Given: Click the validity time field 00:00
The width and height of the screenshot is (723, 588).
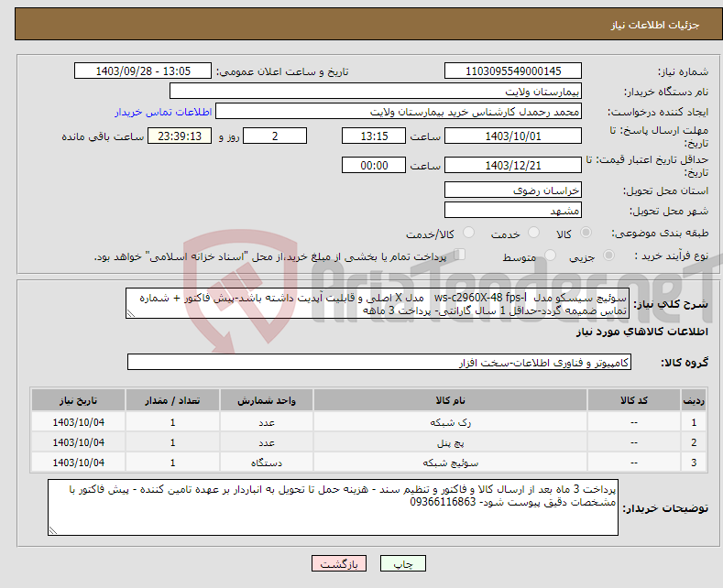Looking at the screenshot, I should 374,165.
